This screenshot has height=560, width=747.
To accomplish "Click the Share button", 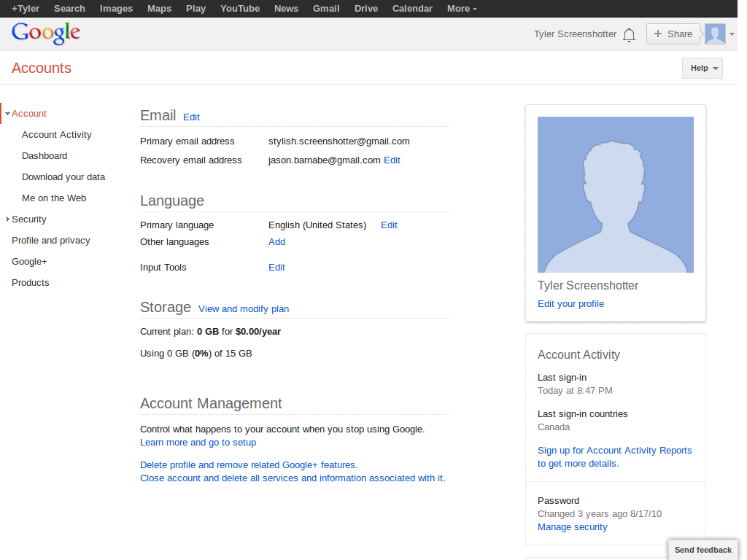I will pyautogui.click(x=673, y=34).
